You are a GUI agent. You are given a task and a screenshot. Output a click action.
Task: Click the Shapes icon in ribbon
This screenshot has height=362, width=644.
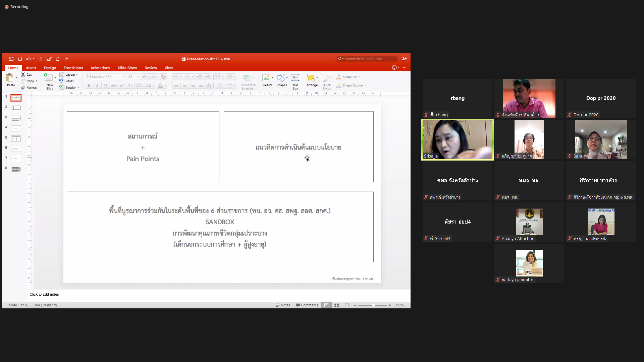coord(281,78)
